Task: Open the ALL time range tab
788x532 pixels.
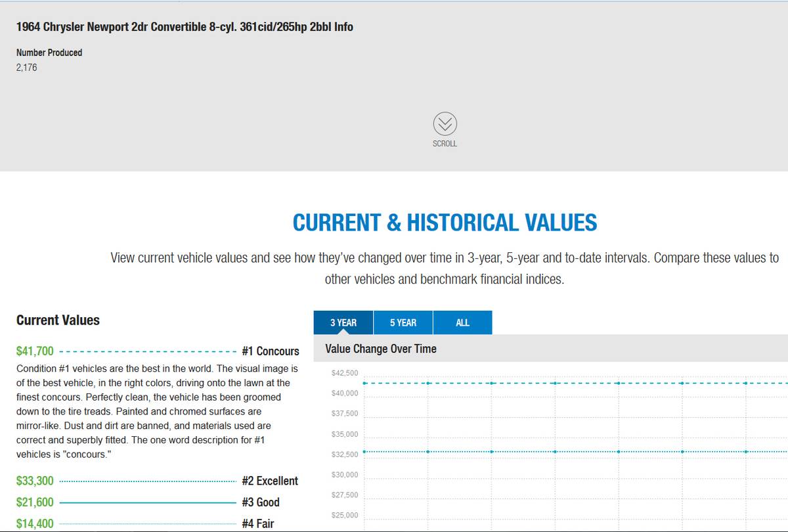Action: point(462,322)
